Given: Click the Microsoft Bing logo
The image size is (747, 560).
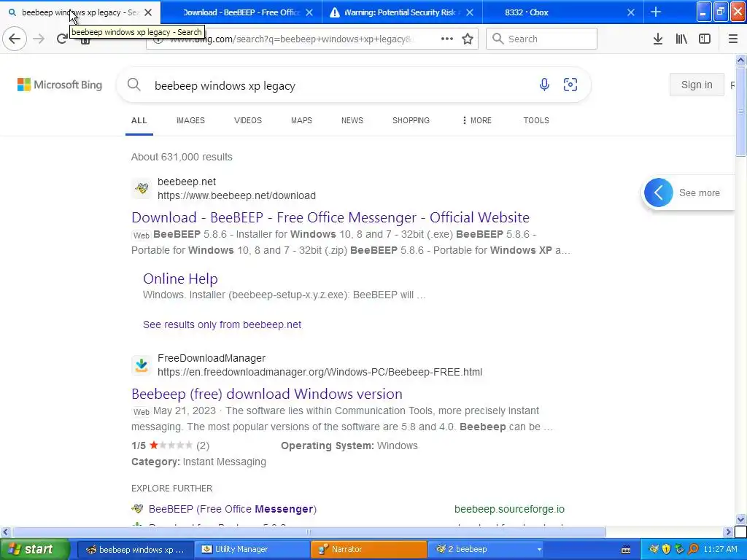Looking at the screenshot, I should pyautogui.click(x=60, y=85).
